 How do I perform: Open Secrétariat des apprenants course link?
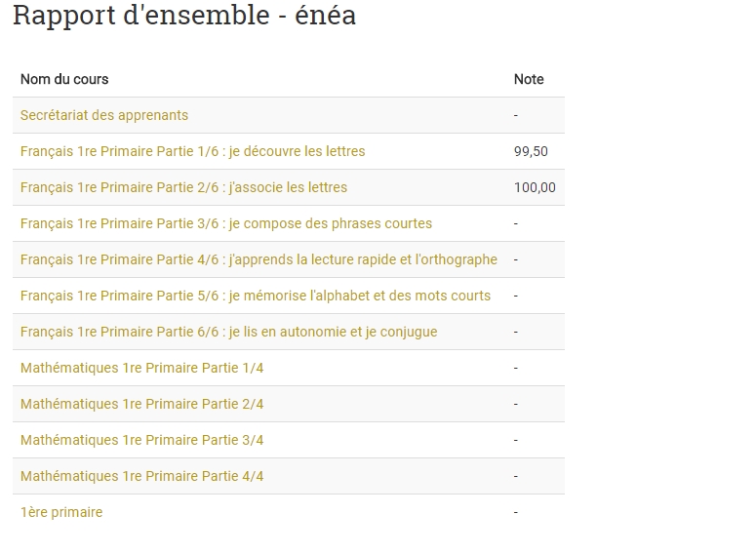(104, 115)
